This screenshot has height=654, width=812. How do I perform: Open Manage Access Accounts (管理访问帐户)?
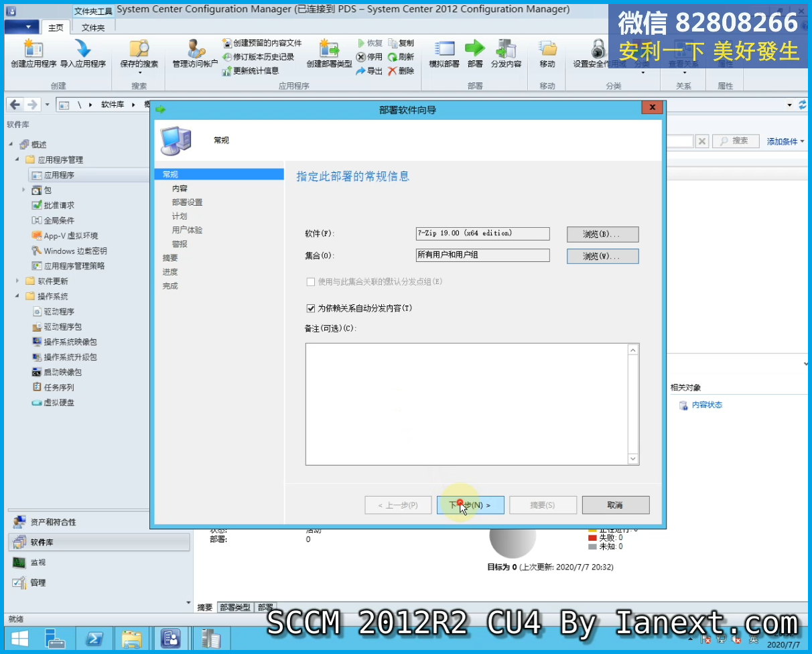pyautogui.click(x=195, y=54)
